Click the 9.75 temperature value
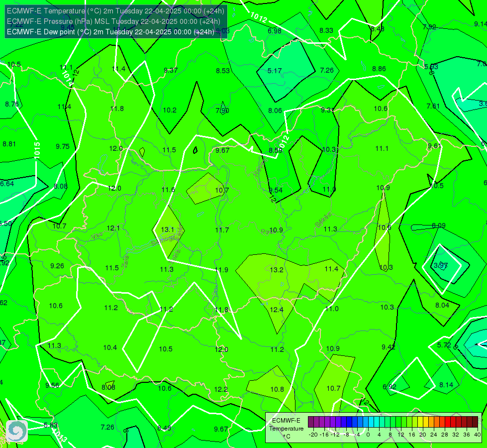487x448 pixels. pos(62,146)
